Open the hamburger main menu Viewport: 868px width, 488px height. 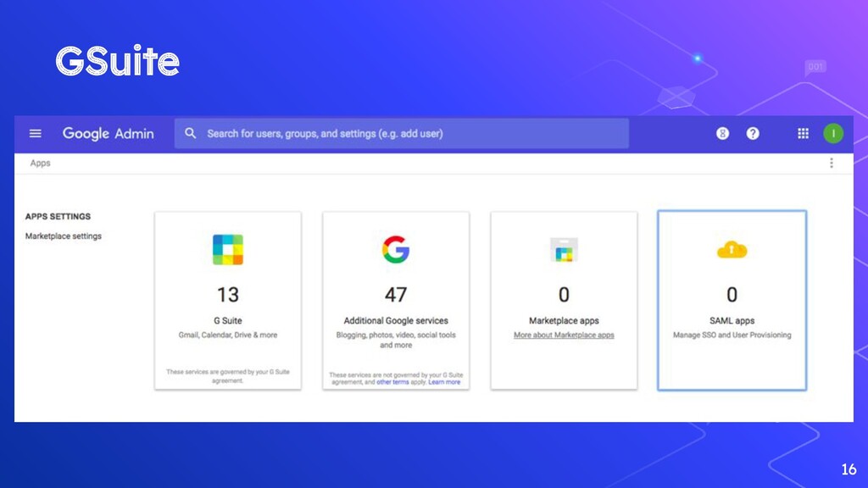point(36,133)
